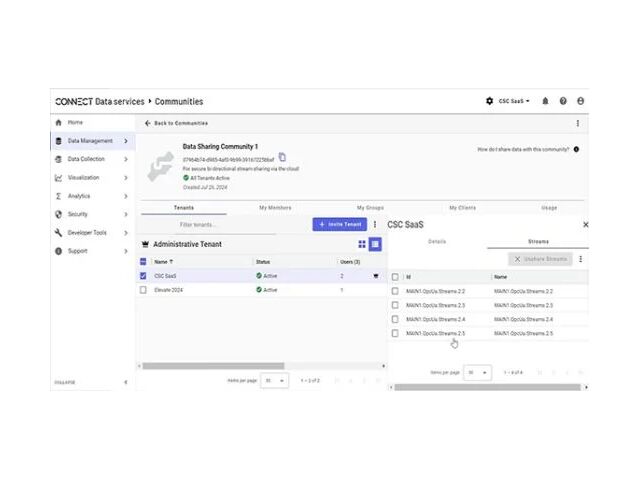Open the CSC SaaS tenant dropdown
The height and width of the screenshot is (480, 640).
click(x=515, y=101)
